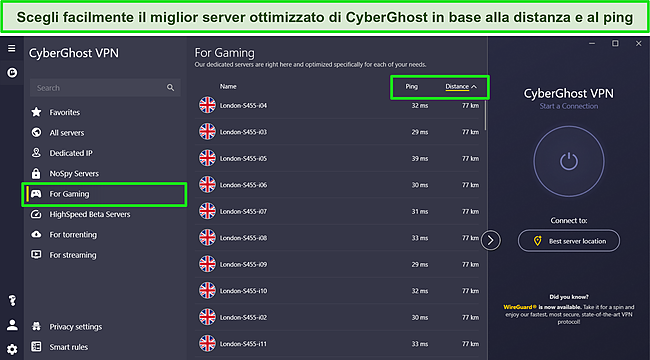Click the For streaming play icon
Image resolution: width=650 pixels, height=360 pixels.
click(36, 254)
